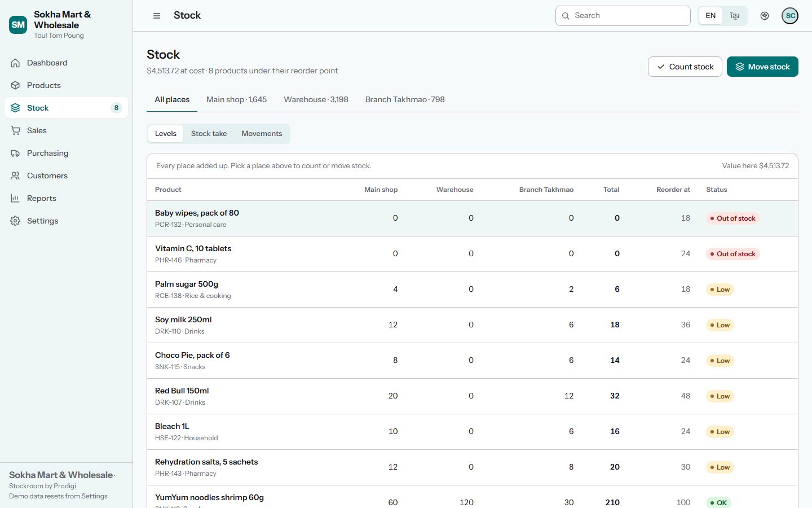This screenshot has height=508, width=812.
Task: Open the Baby wipes, pack of 80 row
Action: coord(473,218)
